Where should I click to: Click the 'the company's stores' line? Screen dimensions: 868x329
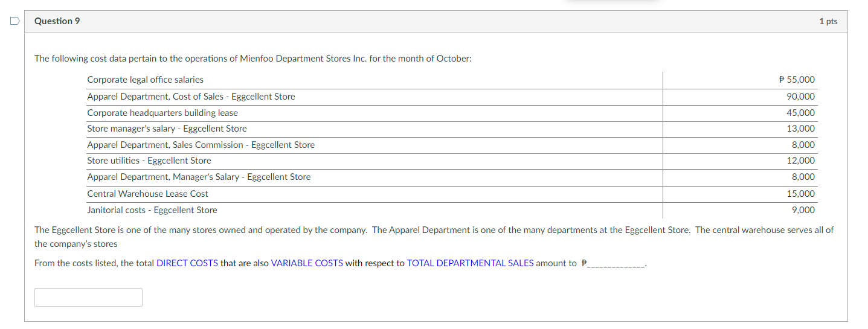pyautogui.click(x=76, y=244)
